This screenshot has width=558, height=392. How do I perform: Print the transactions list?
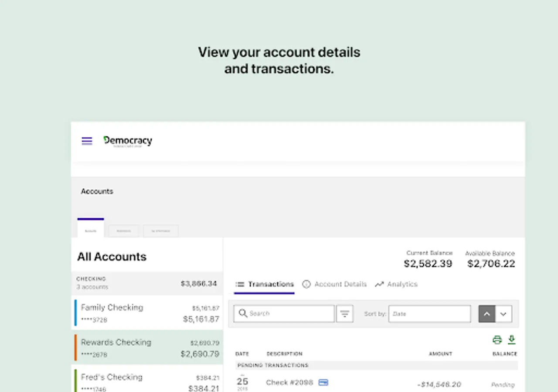(x=497, y=340)
